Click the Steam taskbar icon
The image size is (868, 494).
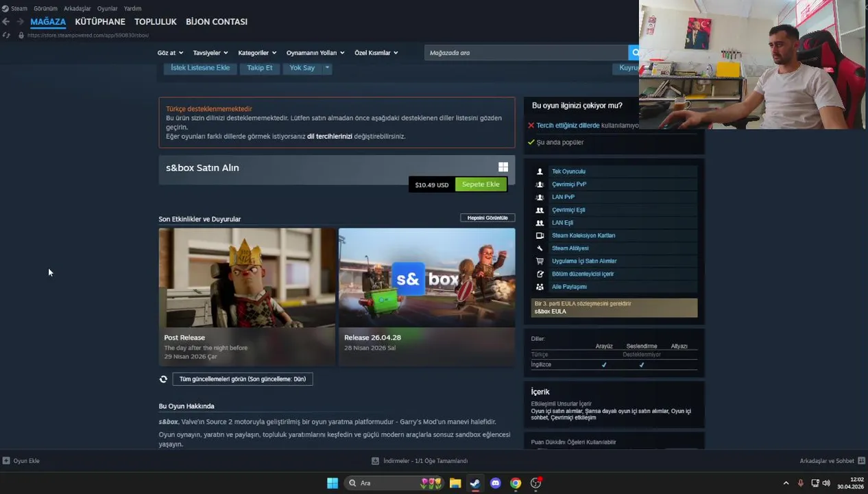(475, 483)
